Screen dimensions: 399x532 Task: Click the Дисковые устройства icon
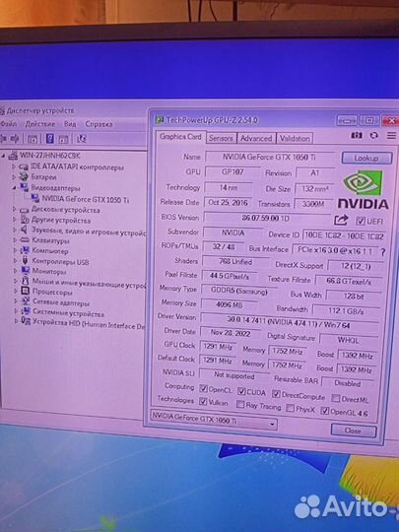point(24,210)
